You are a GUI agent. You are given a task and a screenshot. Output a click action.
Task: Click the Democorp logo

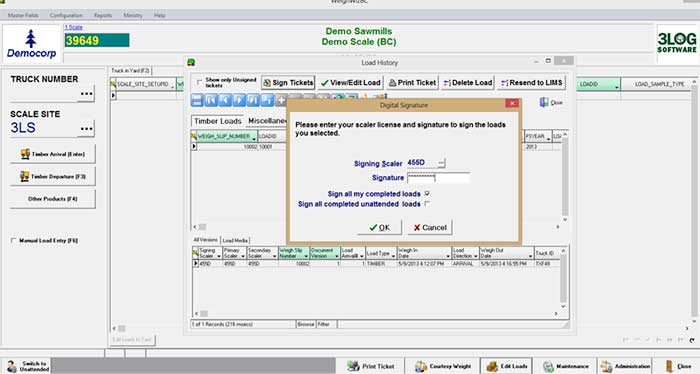coord(31,44)
